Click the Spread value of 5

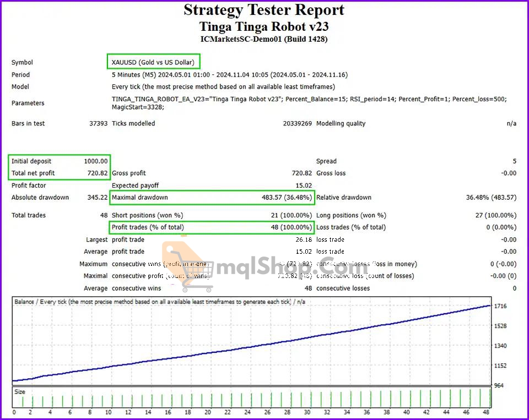click(514, 161)
